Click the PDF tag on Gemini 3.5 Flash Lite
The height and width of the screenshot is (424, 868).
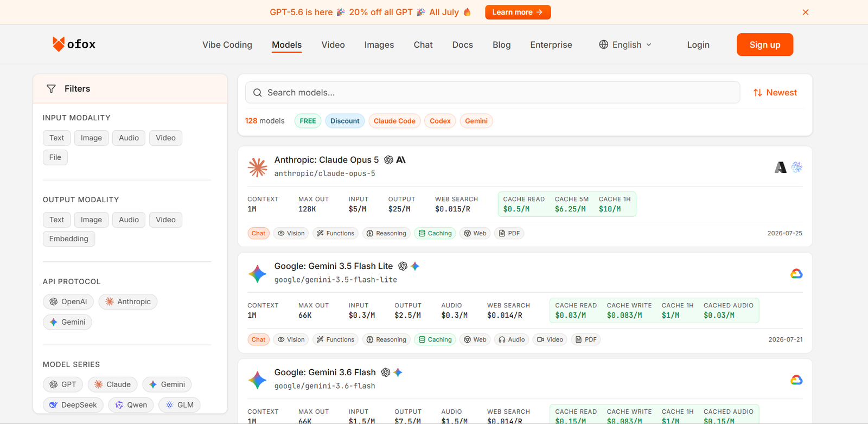[x=586, y=339]
